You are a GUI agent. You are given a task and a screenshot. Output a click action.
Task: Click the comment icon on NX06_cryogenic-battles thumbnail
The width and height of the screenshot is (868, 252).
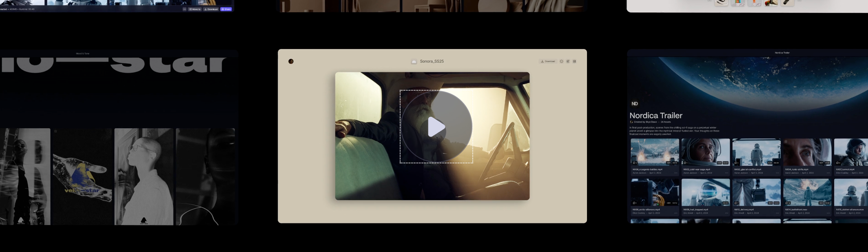[x=635, y=163]
